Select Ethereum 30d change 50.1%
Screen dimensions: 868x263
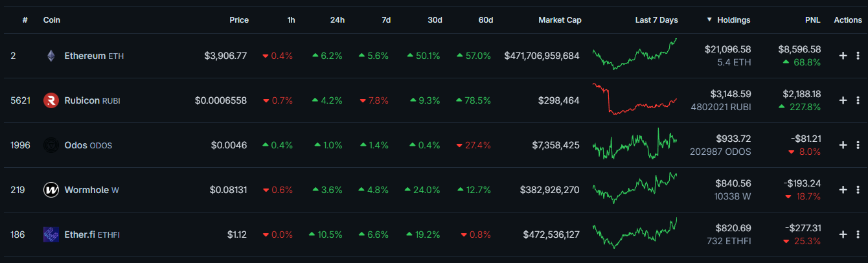(x=424, y=56)
